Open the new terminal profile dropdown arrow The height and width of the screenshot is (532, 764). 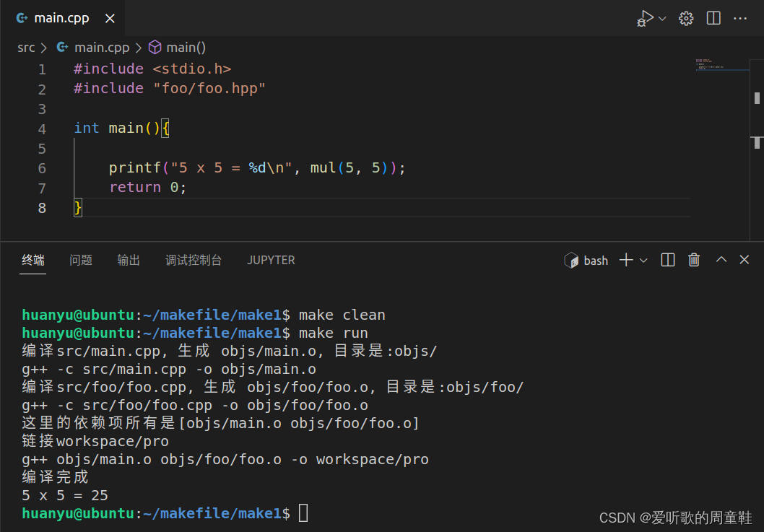[x=643, y=261]
